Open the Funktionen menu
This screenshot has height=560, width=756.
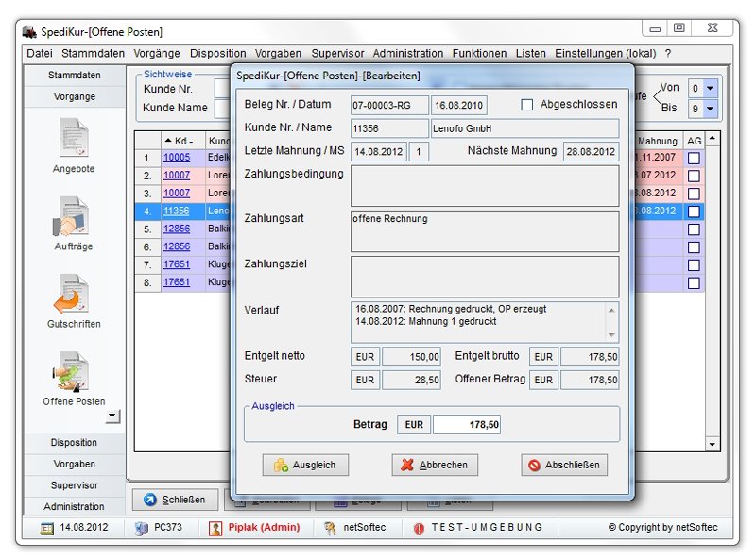pyautogui.click(x=479, y=54)
